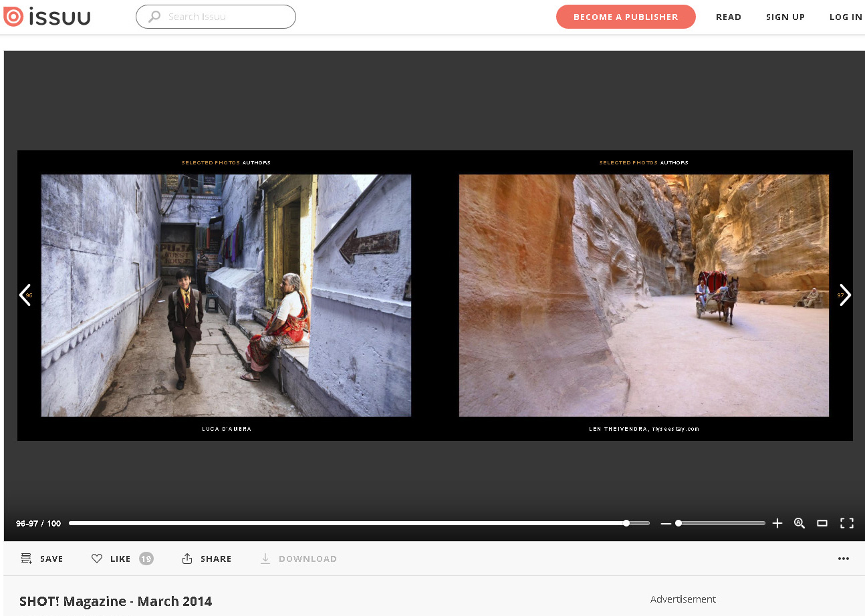Click the zoom in plus icon
The height and width of the screenshot is (616, 865).
(x=777, y=524)
